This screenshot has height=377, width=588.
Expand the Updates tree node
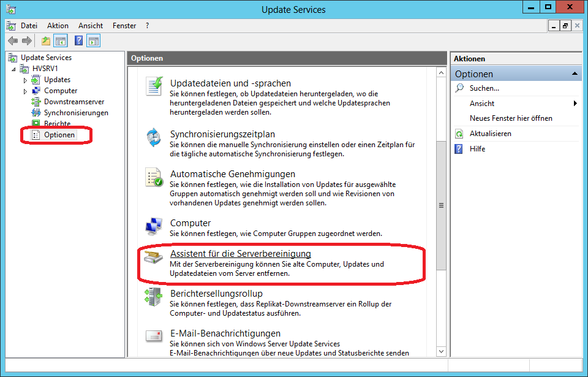click(x=25, y=80)
